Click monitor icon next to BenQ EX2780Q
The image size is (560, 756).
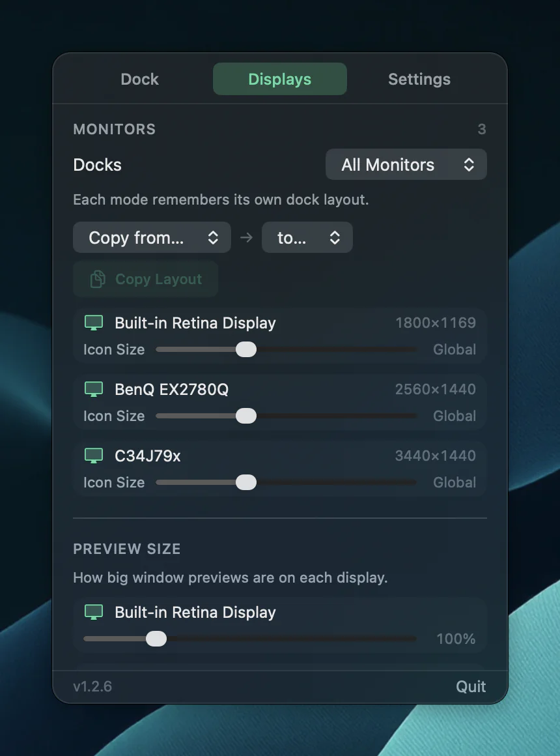[94, 389]
